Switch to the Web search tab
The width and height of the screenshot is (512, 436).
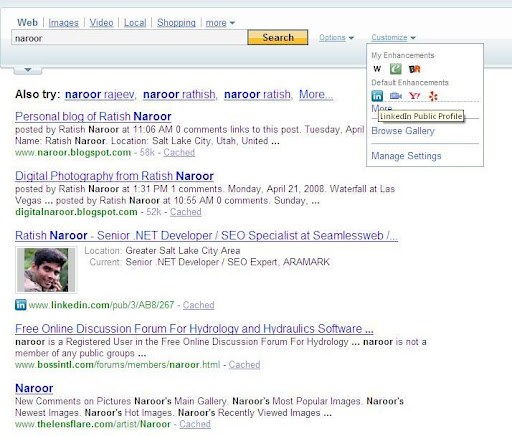pos(27,22)
